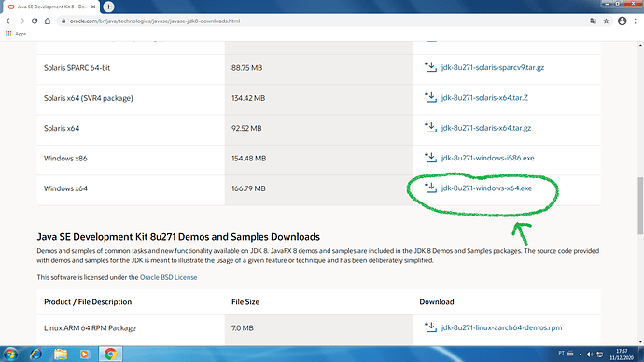This screenshot has height=362, width=644.
Task: Reload the page with refresh icon
Action: pyautogui.click(x=35, y=21)
